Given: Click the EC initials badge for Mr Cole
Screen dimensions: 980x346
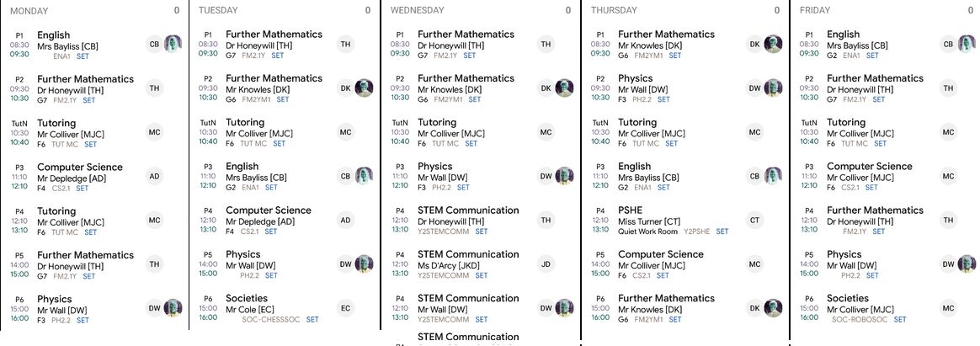Looking at the screenshot, I should (345, 308).
